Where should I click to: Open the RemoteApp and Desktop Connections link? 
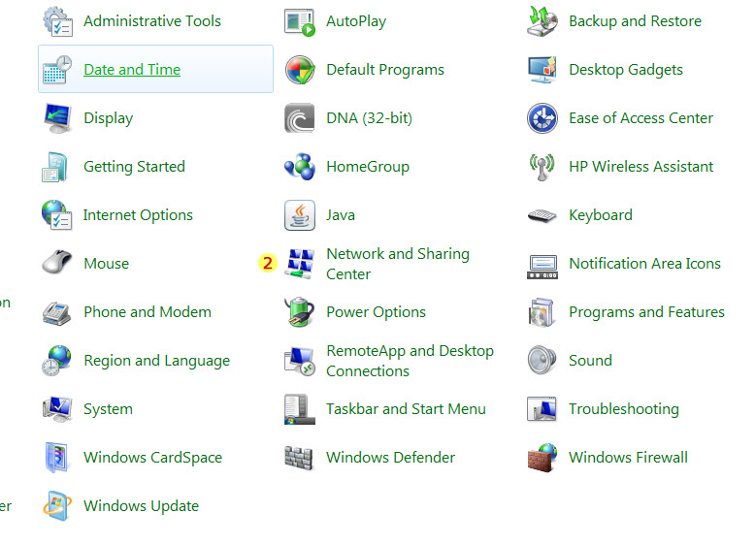(410, 361)
